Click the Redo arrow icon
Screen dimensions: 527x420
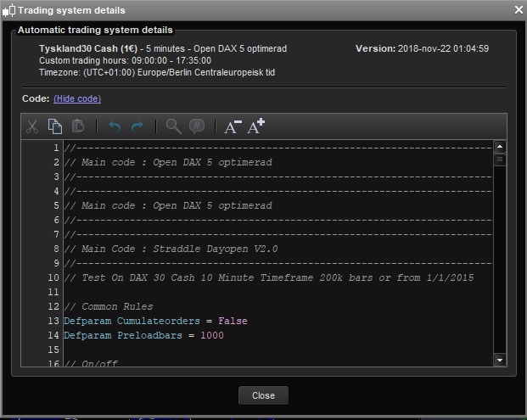pos(137,126)
